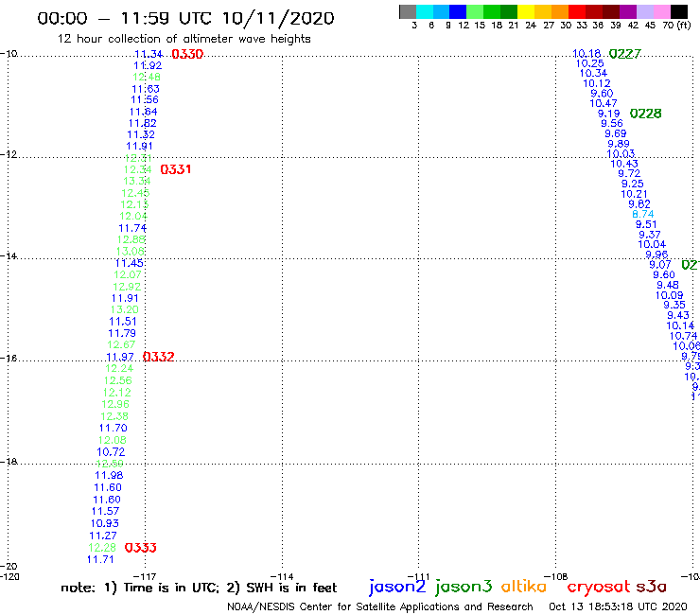700x615 pixels.
Task: Click the wave height value 9.89
Action: click(x=619, y=144)
